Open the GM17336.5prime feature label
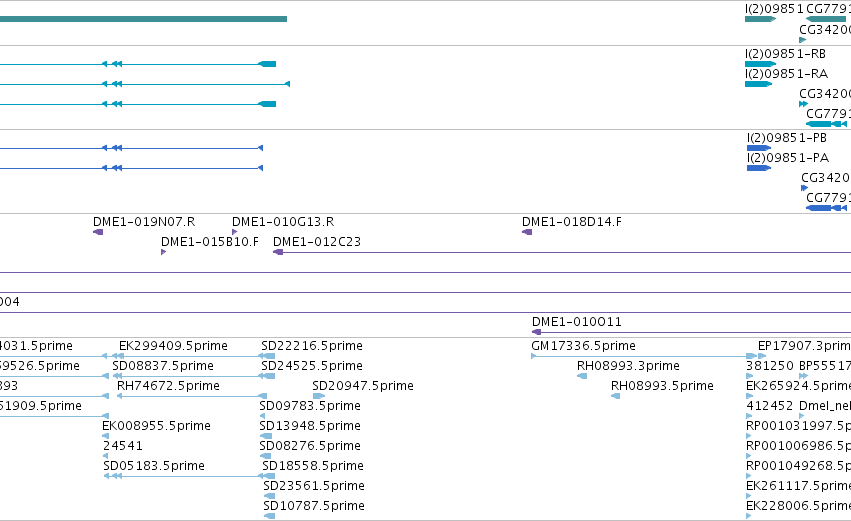 pos(583,346)
